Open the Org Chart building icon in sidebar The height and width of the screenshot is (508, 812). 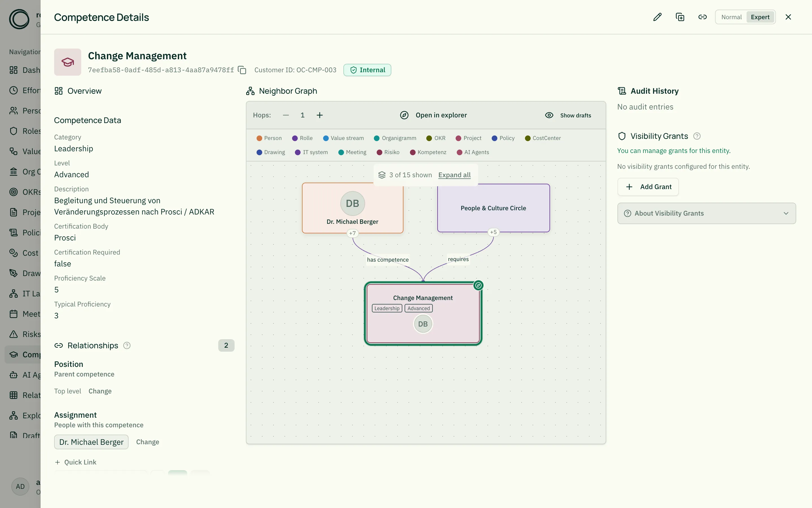click(14, 172)
